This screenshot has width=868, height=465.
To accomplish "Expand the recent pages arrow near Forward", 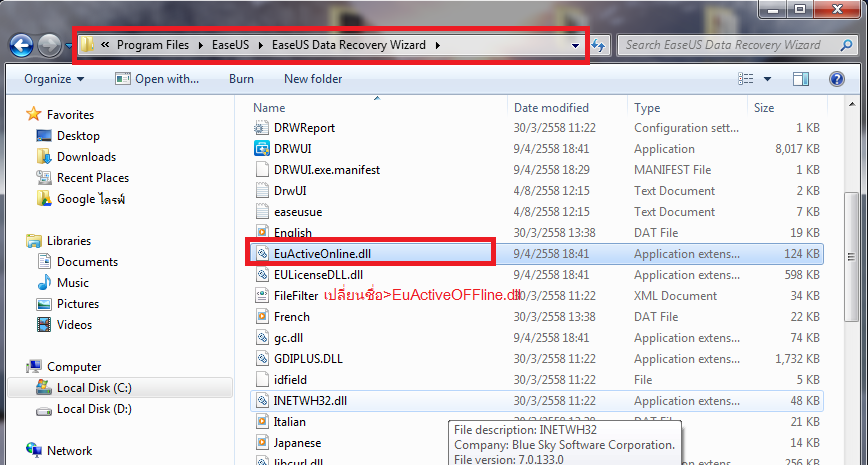I will (69, 46).
